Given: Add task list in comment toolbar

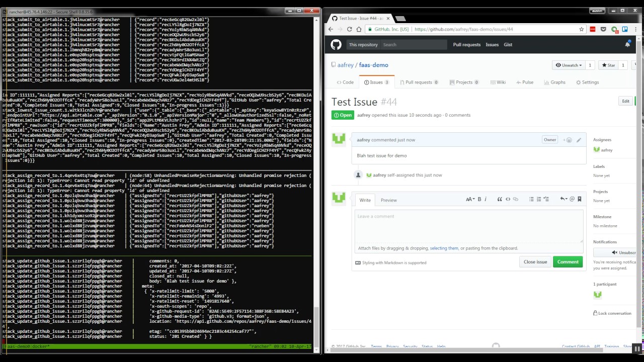Looking at the screenshot, I should 546,199.
